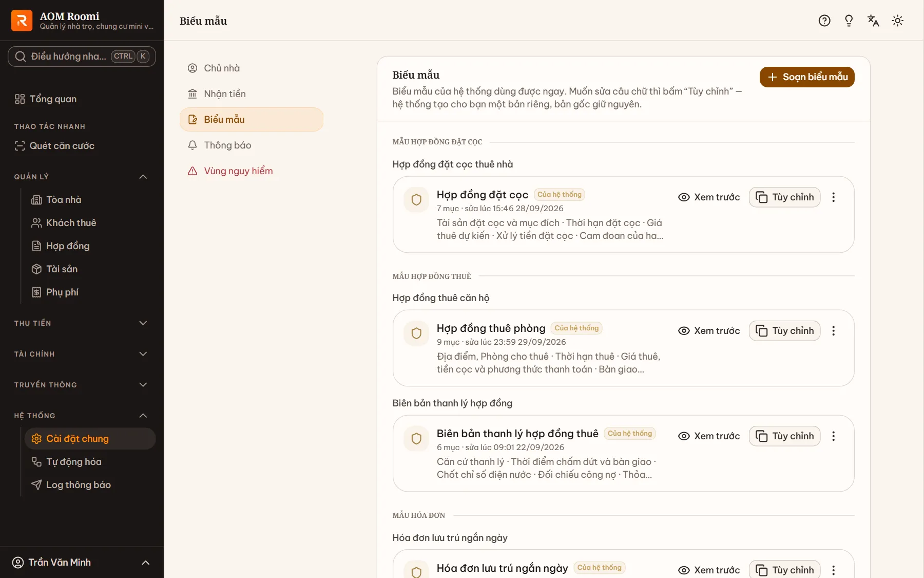Click the lightbulb tips icon
Viewport: 924px width, 578px height.
click(x=849, y=21)
